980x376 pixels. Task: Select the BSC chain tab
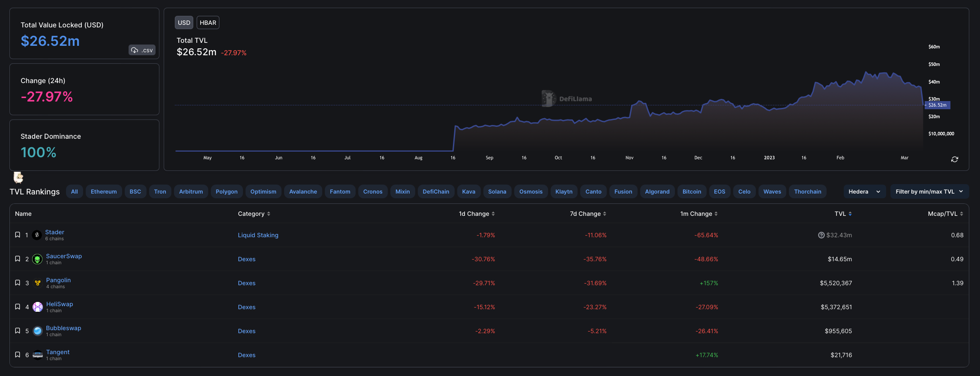click(x=135, y=191)
